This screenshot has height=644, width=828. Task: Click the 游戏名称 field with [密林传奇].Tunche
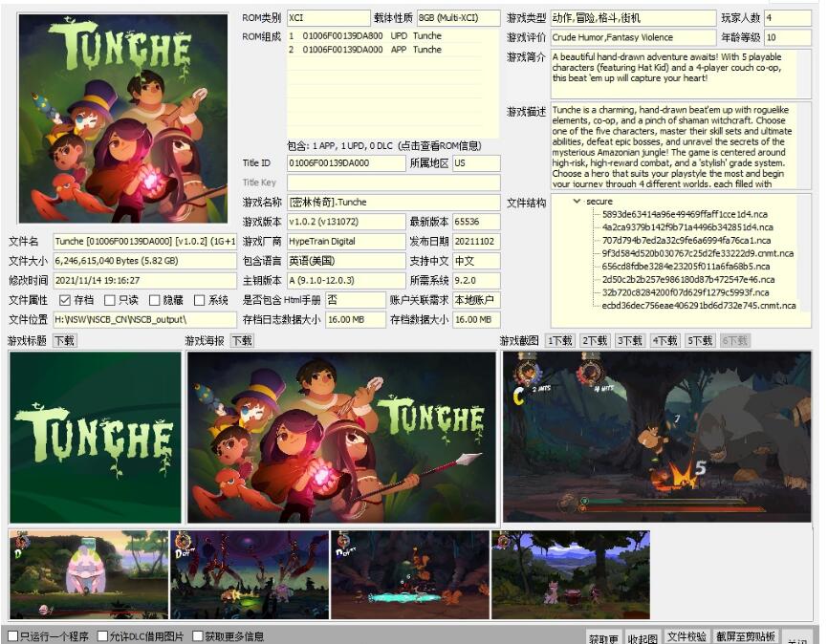click(x=393, y=203)
